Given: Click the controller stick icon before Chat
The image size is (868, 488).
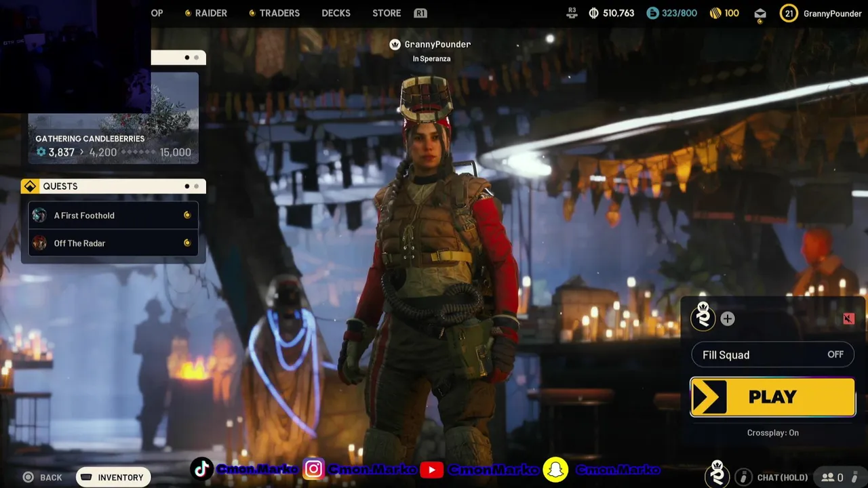Looking at the screenshot, I should coord(744,477).
